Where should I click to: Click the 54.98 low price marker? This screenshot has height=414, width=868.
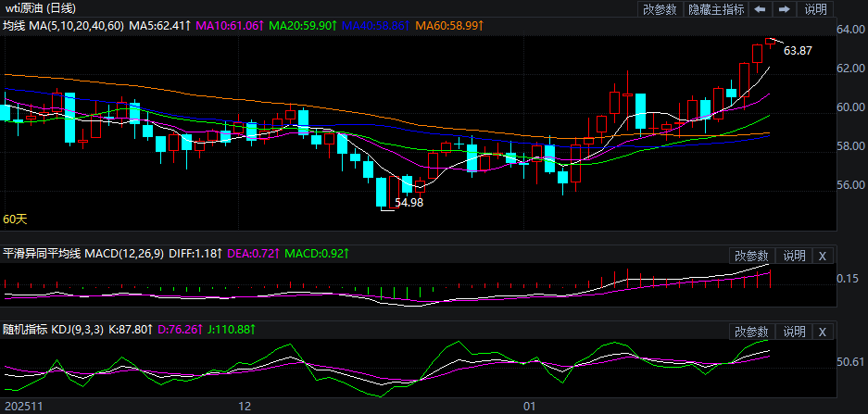pyautogui.click(x=409, y=202)
